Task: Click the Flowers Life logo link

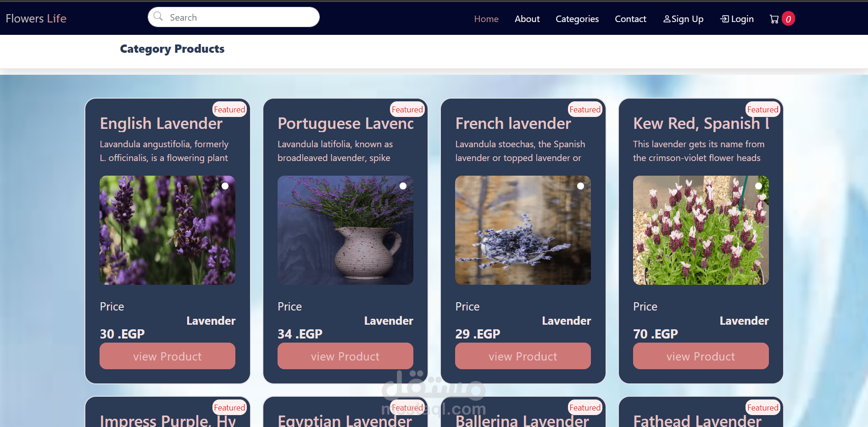Action: [36, 18]
